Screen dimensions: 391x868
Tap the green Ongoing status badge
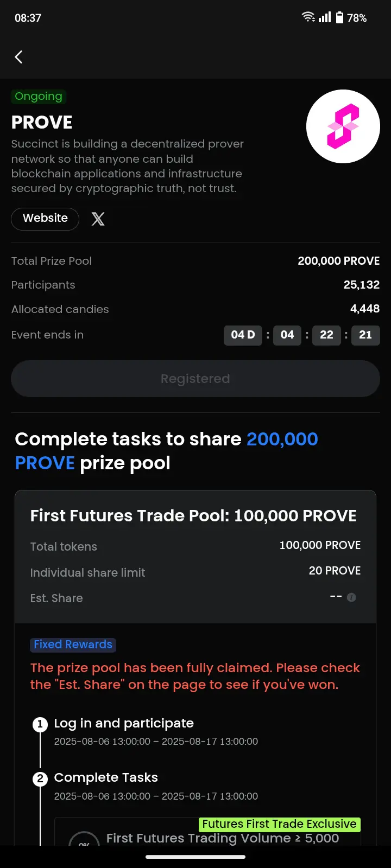pyautogui.click(x=39, y=97)
